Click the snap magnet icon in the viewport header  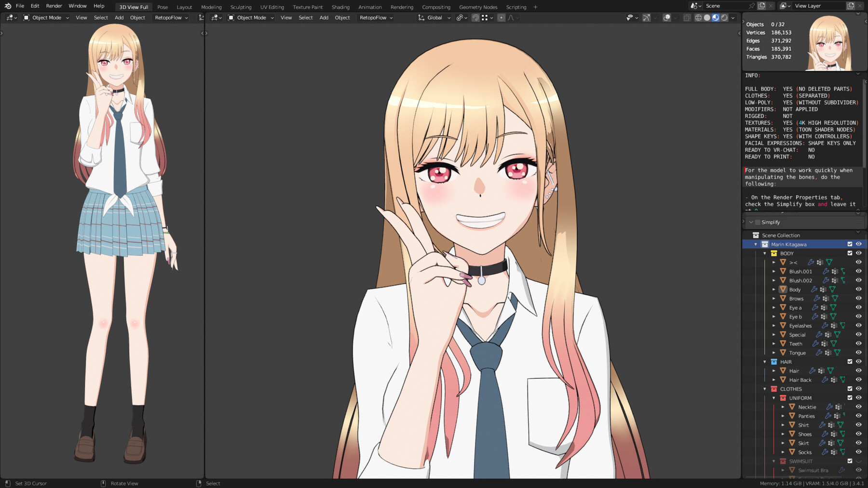coord(475,18)
